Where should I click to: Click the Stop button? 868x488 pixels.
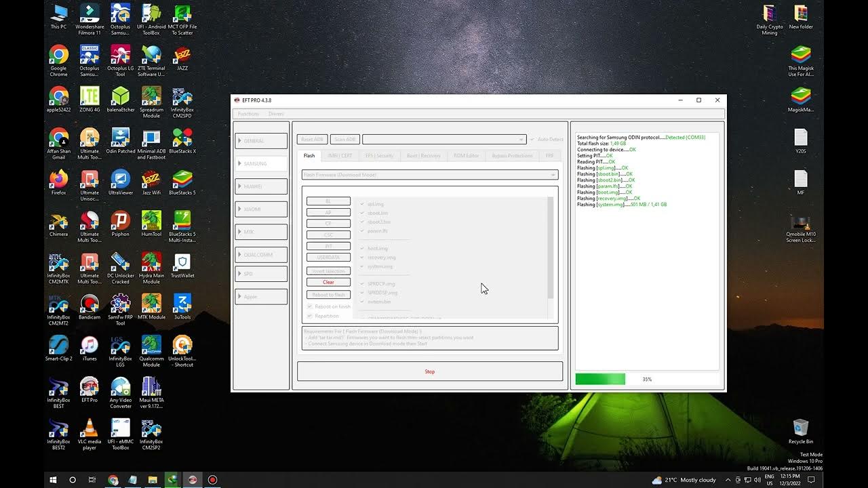coord(430,371)
